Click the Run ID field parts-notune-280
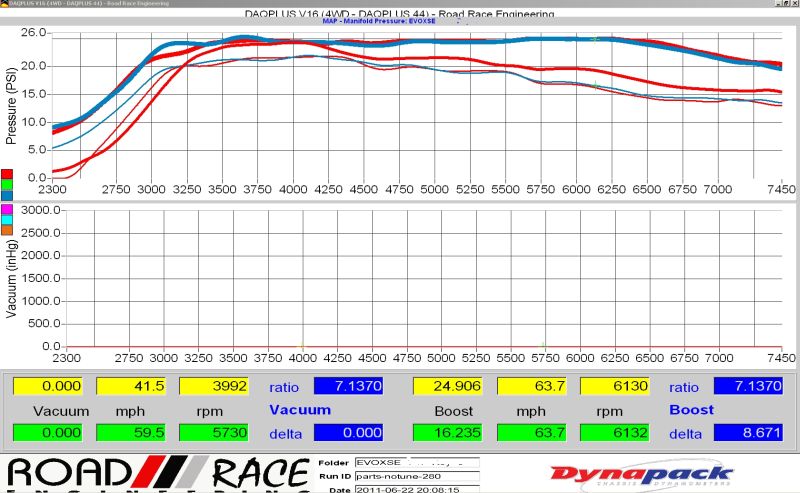800x493 pixels. click(417, 476)
